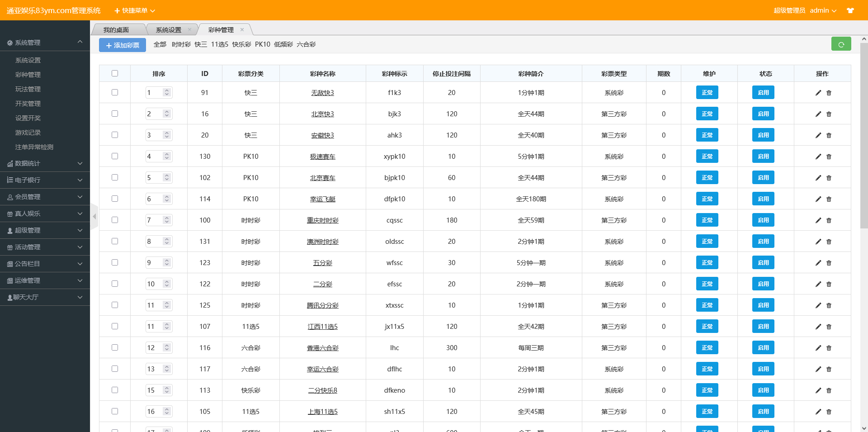Open the 快捷菜单 dropdown in header
This screenshot has height=432, width=868.
pos(135,10)
